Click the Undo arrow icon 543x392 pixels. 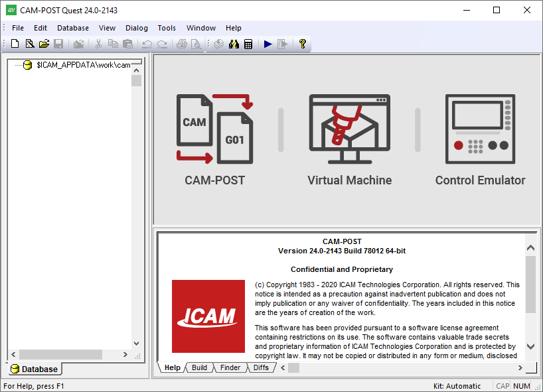click(x=147, y=44)
